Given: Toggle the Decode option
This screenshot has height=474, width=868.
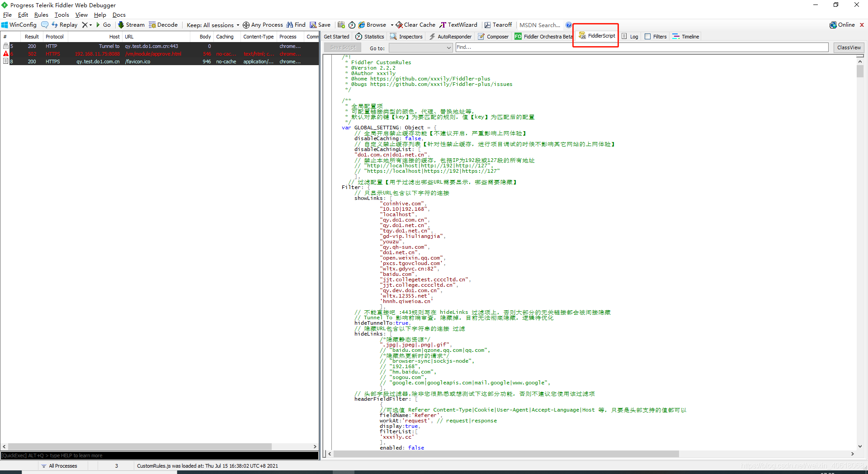Looking at the screenshot, I should click(x=163, y=25).
